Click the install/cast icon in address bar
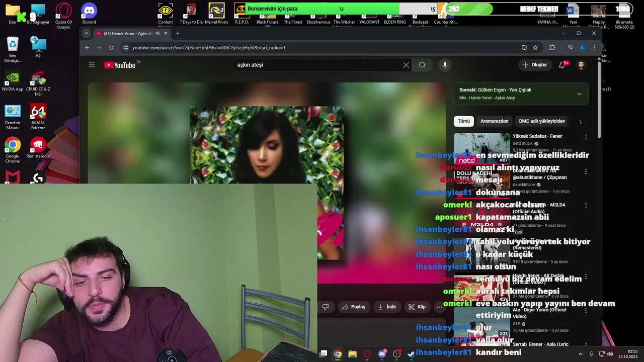 (524, 47)
